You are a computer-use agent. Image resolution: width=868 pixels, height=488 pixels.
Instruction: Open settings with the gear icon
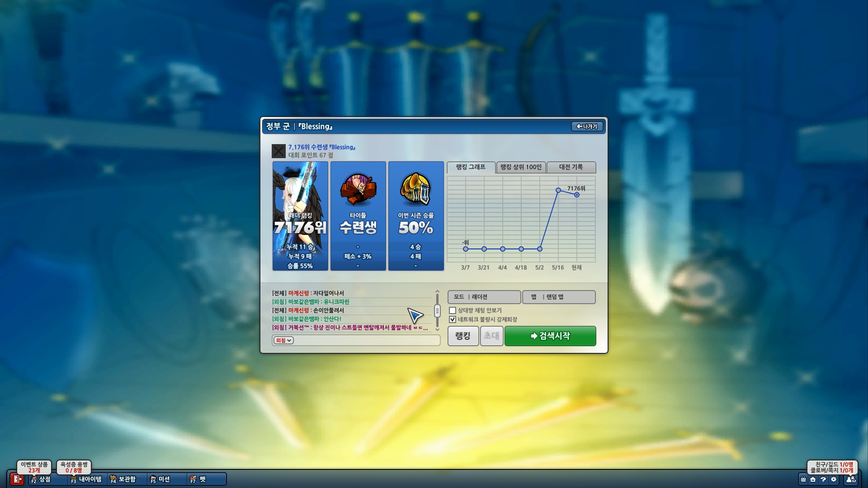pos(834,480)
